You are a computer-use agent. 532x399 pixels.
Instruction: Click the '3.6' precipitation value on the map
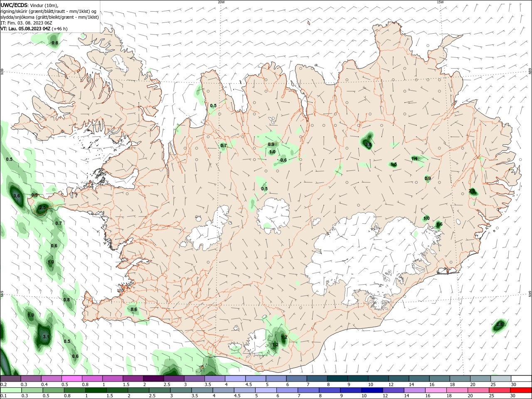point(17,196)
